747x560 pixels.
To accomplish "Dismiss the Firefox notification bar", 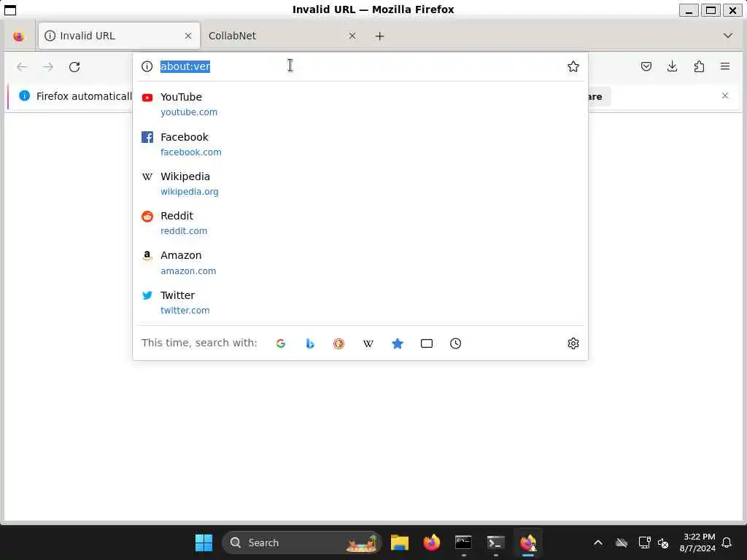I will click(725, 96).
